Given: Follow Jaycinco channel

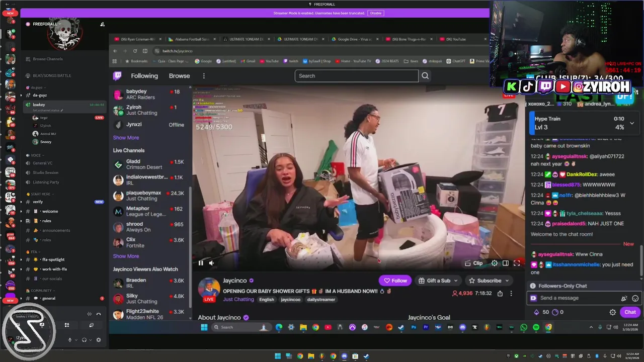Looking at the screenshot, I should coord(395,281).
